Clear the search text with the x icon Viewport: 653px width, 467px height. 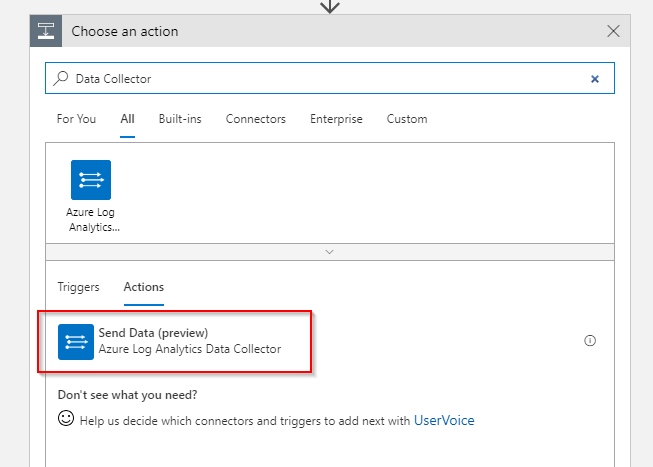click(x=595, y=78)
